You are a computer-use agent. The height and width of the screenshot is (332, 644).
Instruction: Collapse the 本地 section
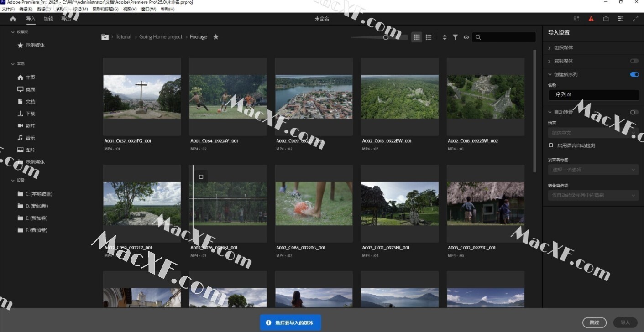click(x=13, y=64)
